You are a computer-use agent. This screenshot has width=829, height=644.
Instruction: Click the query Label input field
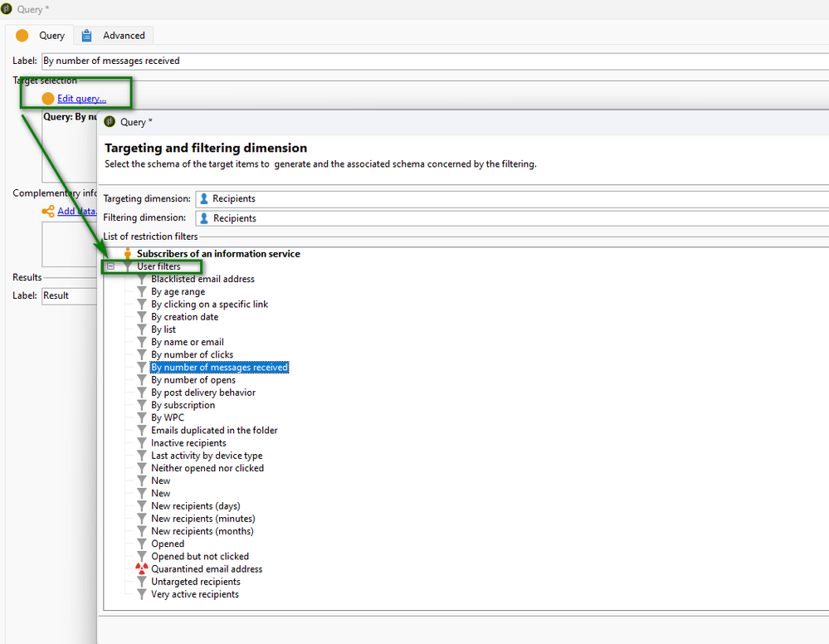tap(432, 61)
